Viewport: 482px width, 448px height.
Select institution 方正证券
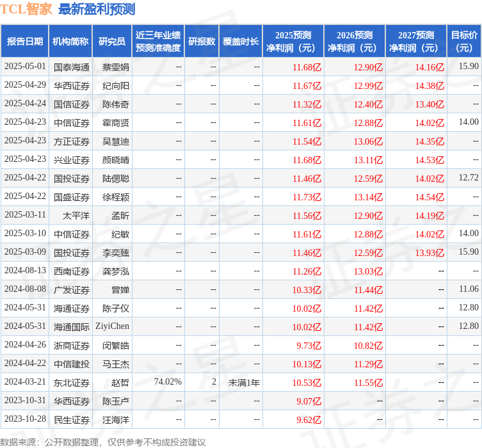pos(71,141)
